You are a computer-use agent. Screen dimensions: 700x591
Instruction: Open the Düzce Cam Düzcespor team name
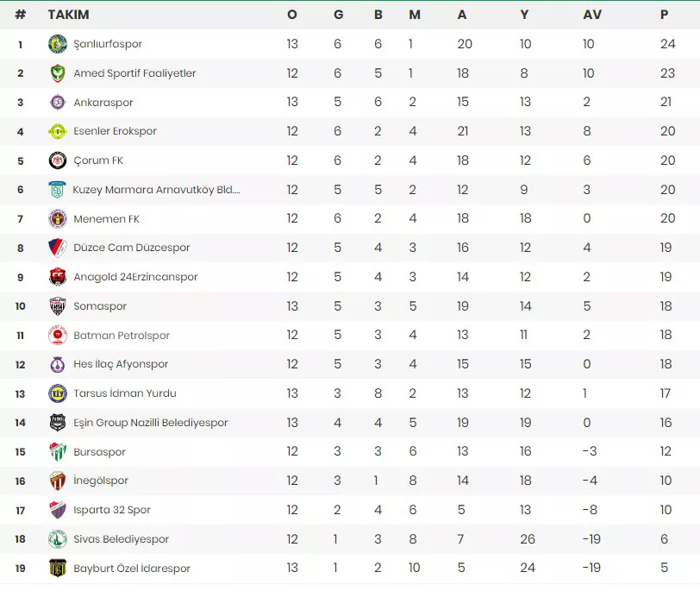[132, 248]
